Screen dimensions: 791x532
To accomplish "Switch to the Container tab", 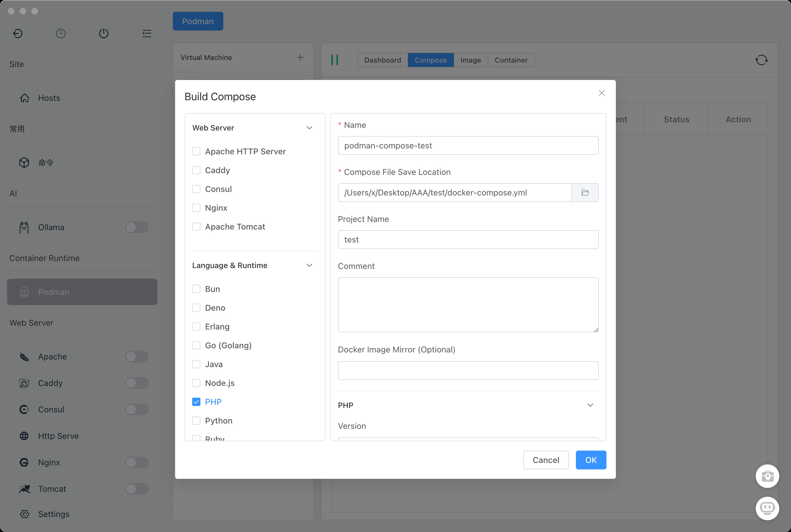I will [x=511, y=60].
